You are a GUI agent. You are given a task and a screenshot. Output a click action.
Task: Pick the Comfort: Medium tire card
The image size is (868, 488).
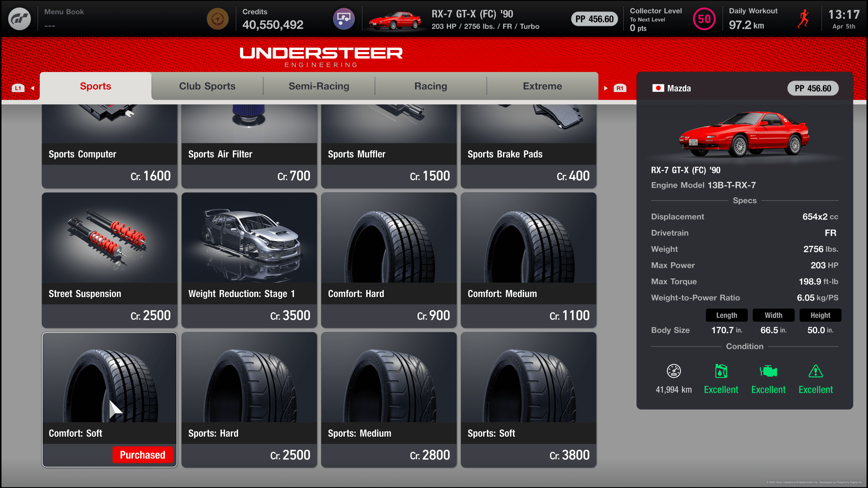tap(528, 260)
